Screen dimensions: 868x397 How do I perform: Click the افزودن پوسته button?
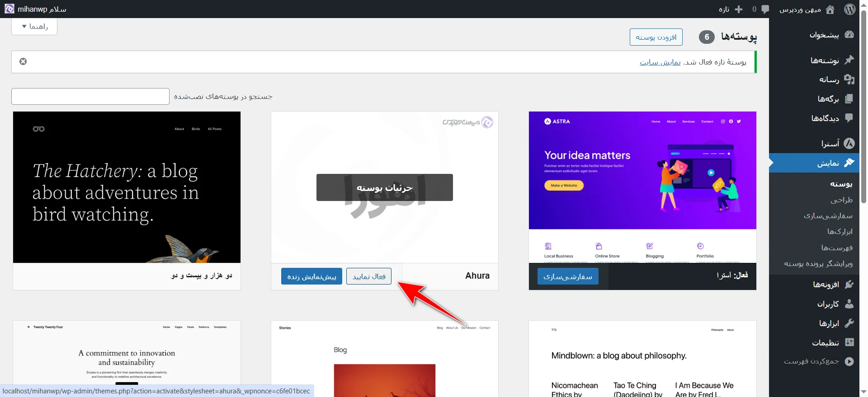(x=656, y=37)
